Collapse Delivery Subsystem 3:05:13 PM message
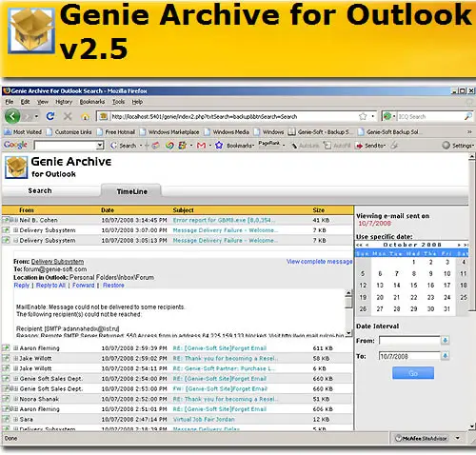The height and width of the screenshot is (455, 476). [15, 240]
